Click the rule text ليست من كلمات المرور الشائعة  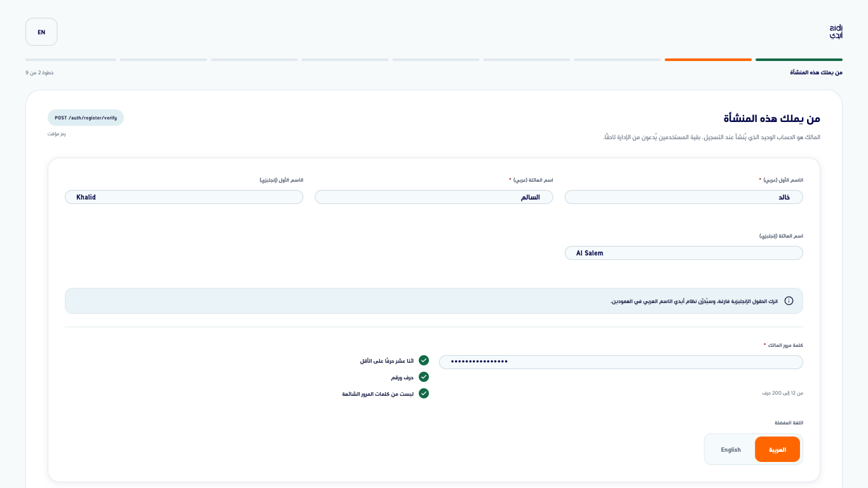(378, 394)
